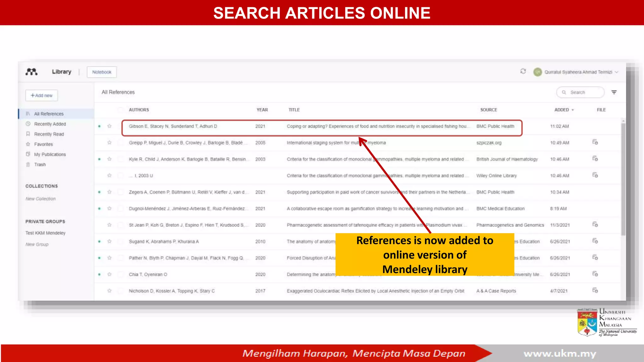Open attached file icon for szpiczak.org row
This screenshot has width=644, height=362.
(x=595, y=142)
